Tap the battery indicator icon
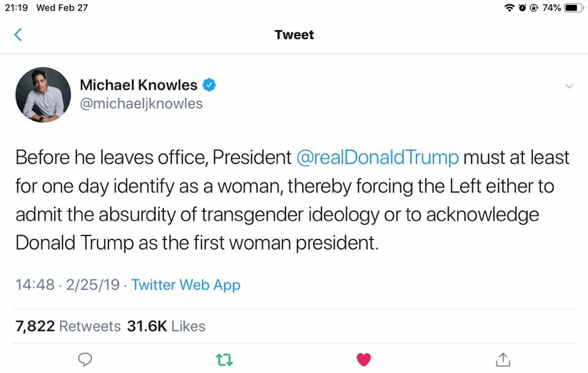Viewport: 588px width, 373px height. (x=574, y=8)
